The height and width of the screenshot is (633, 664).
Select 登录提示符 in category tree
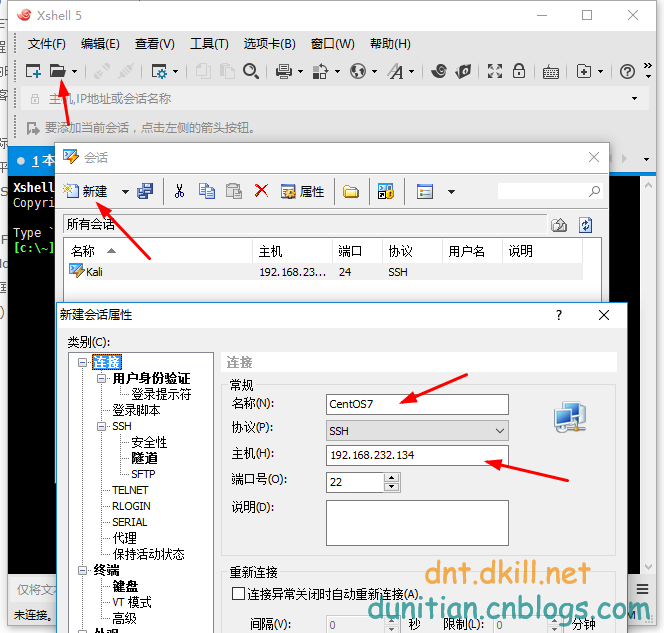(x=161, y=394)
